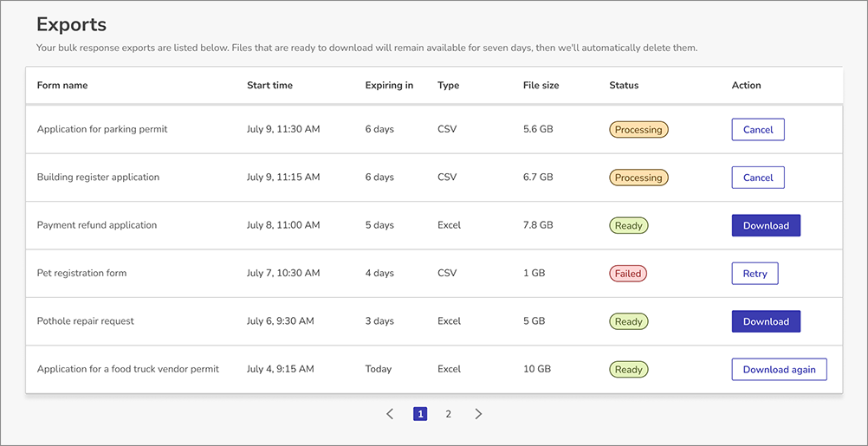Cancel the Building register application export
The image size is (868, 446).
click(x=757, y=178)
